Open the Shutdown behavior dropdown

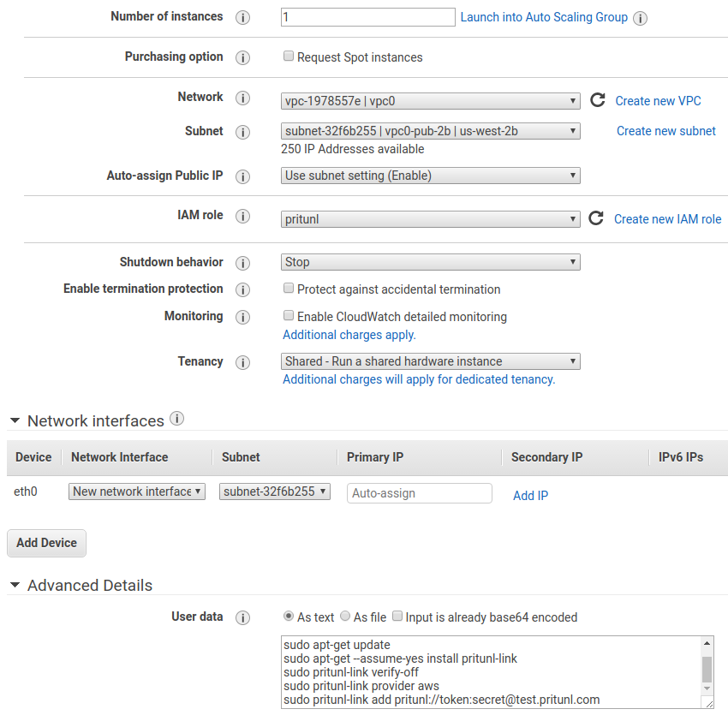point(431,262)
